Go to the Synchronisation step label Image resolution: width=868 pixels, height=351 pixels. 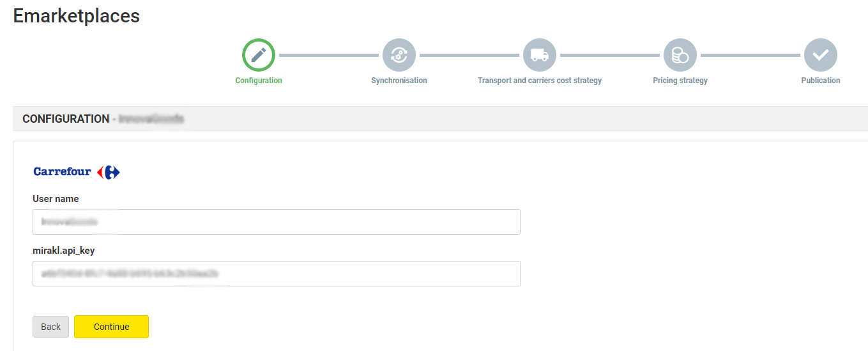pyautogui.click(x=399, y=81)
